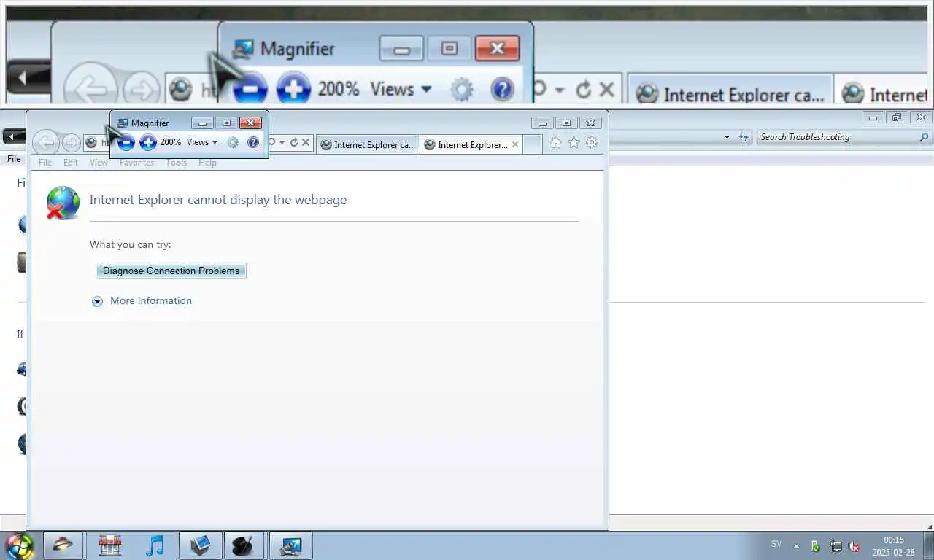
Task: Open Favorites star in Internet Explorer
Action: click(574, 143)
